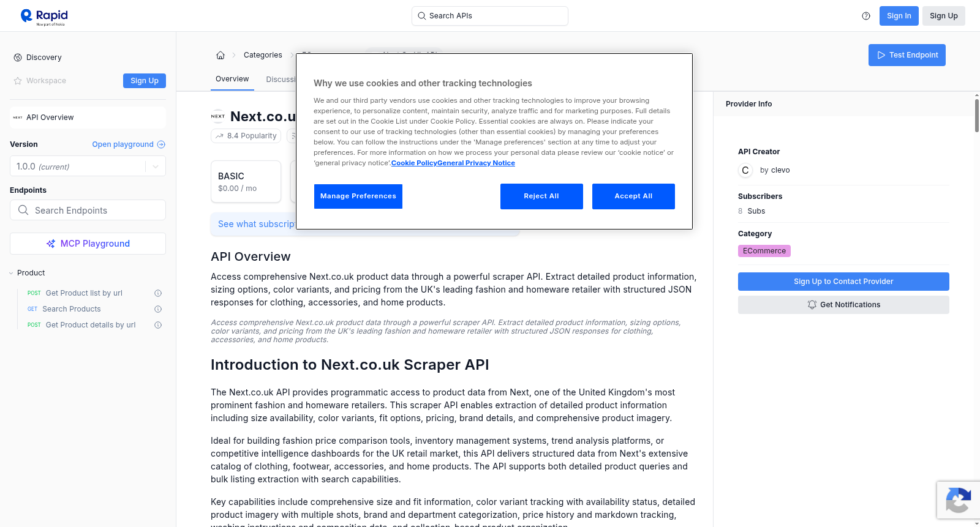Open Manage Preferences for cookies
Viewport: 980px width, 527px height.
tap(358, 196)
